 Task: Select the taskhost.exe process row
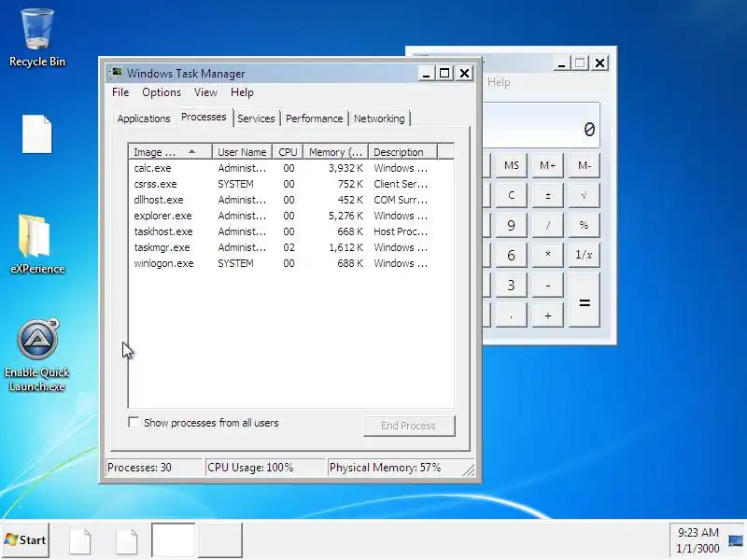click(x=290, y=231)
